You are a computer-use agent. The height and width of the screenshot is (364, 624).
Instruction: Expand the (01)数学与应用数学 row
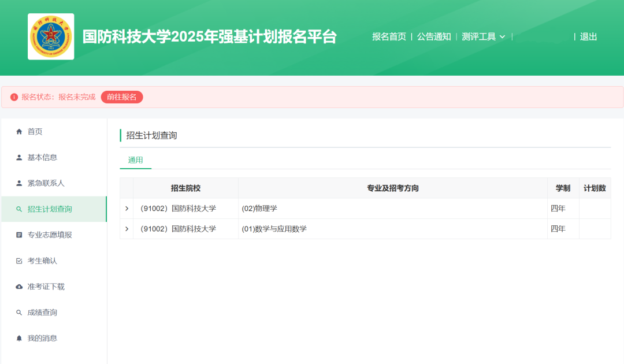click(x=127, y=229)
